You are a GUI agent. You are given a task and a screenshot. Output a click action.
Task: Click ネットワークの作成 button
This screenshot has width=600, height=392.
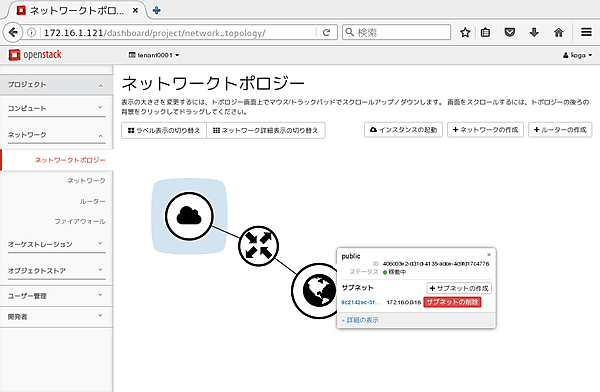point(485,130)
